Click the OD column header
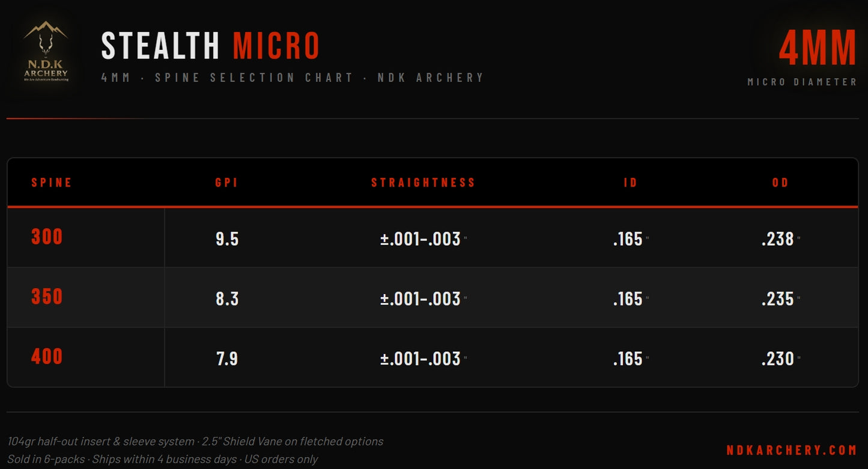Screen dimensions: 868x469 [780, 183]
